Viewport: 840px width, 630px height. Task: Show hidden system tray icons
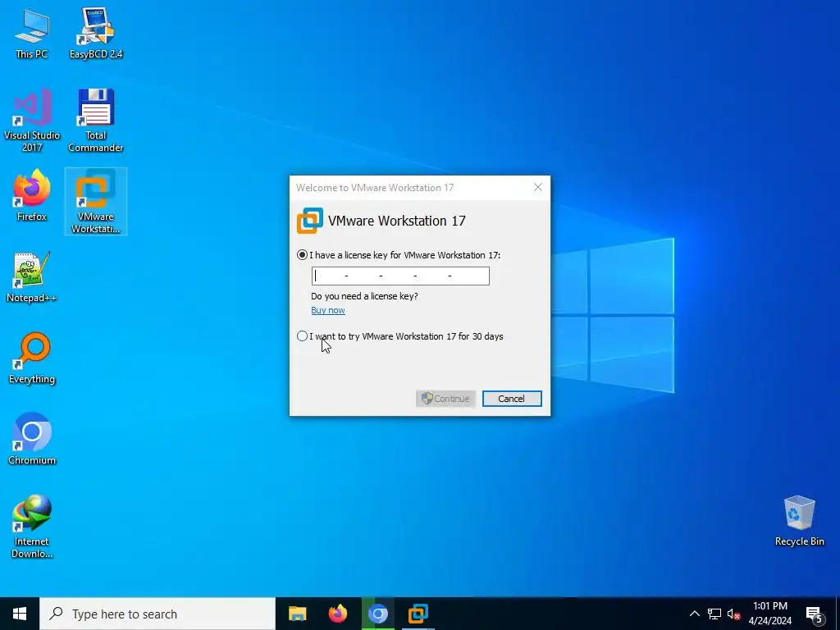pos(694,614)
